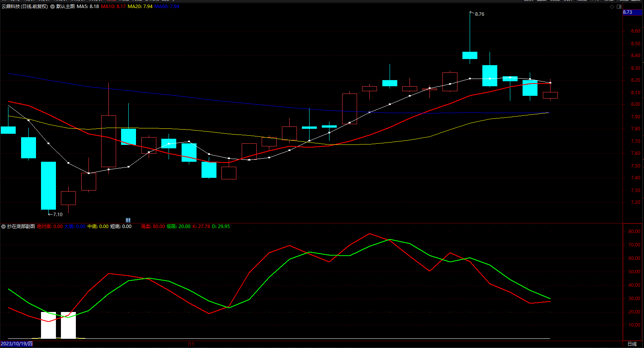Click the 大底: 0.00 value

75,227
